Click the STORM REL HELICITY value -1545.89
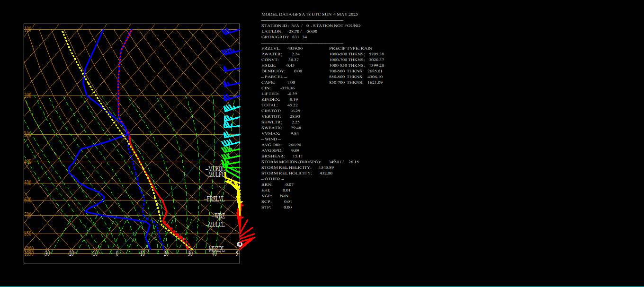Image resolution: width=644 pixels, height=287 pixels. 326,167
